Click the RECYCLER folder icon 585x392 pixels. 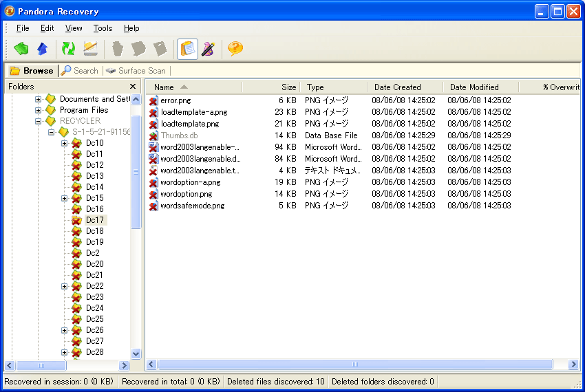pyautogui.click(x=50, y=121)
